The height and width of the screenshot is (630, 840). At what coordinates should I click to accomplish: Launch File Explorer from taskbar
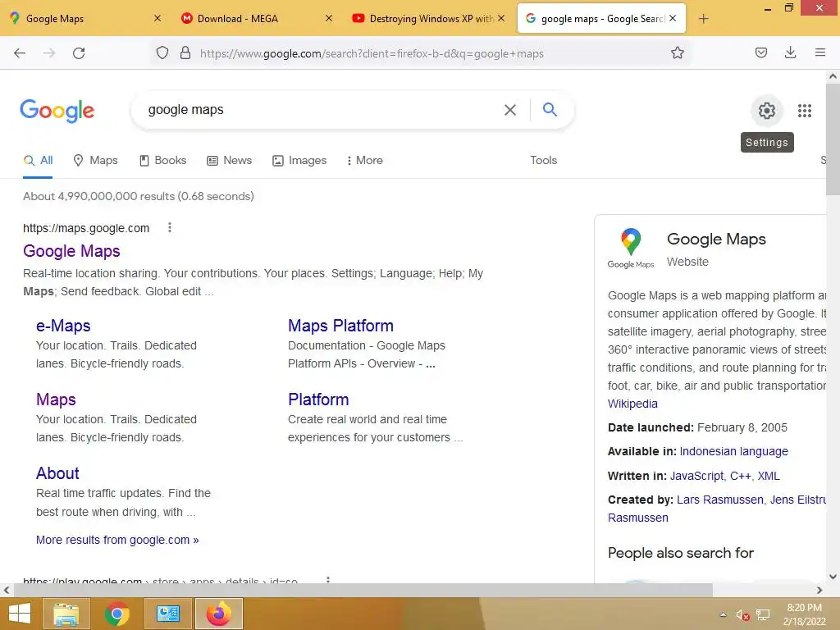(x=66, y=614)
